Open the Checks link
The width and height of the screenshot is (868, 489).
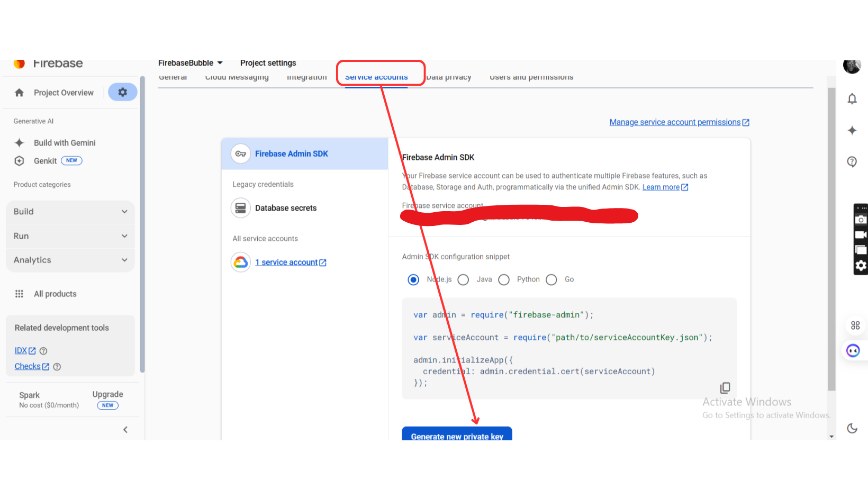(32, 367)
